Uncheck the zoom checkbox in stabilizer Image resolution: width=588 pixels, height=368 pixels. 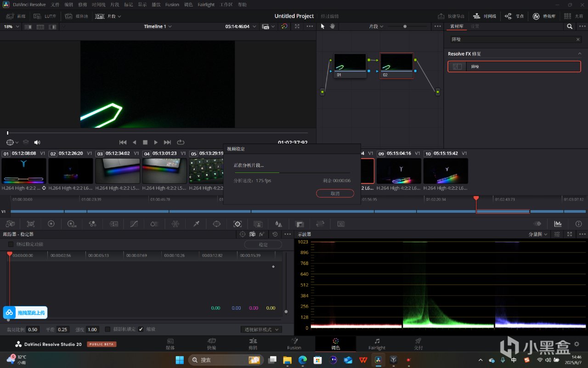click(141, 329)
